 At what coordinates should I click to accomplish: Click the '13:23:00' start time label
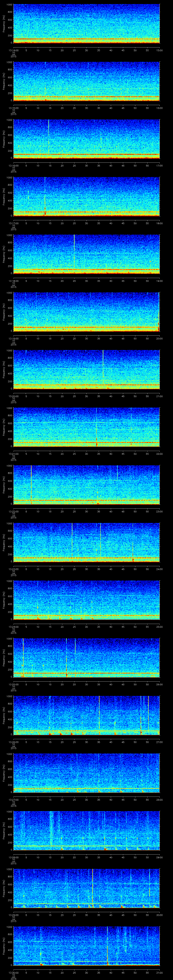[13, 569]
